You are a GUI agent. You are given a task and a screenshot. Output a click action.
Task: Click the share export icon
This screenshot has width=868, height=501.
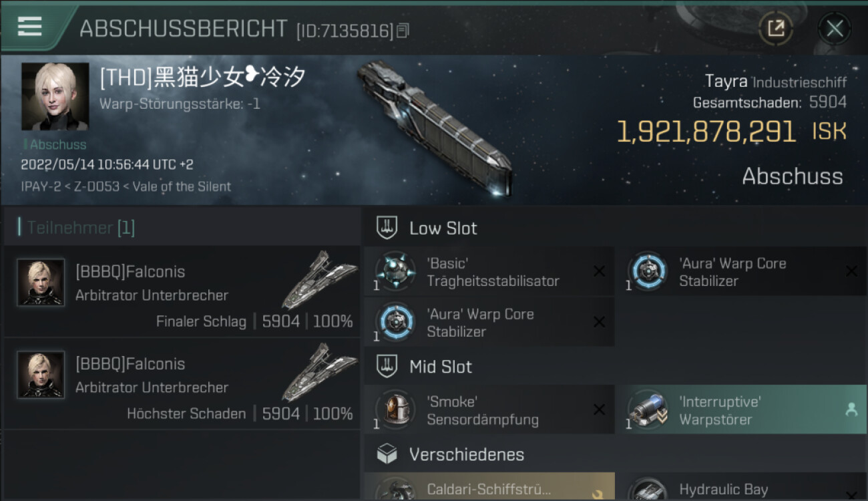[x=776, y=28]
